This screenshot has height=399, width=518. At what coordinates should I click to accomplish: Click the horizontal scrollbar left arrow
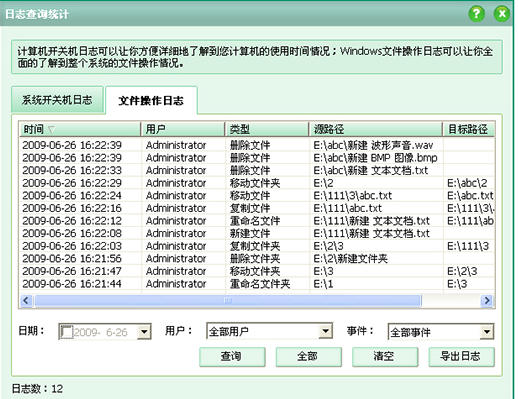pos(26,301)
